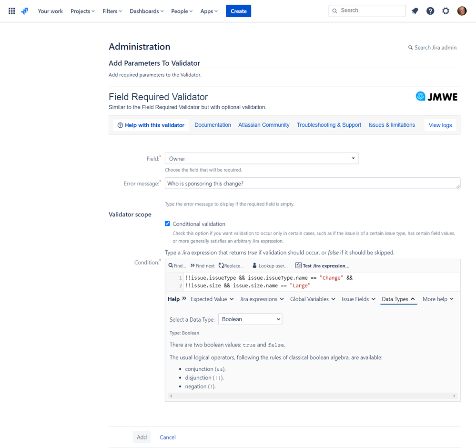The height and width of the screenshot is (448, 476).
Task: Open the Apps menu
Action: pos(209,11)
